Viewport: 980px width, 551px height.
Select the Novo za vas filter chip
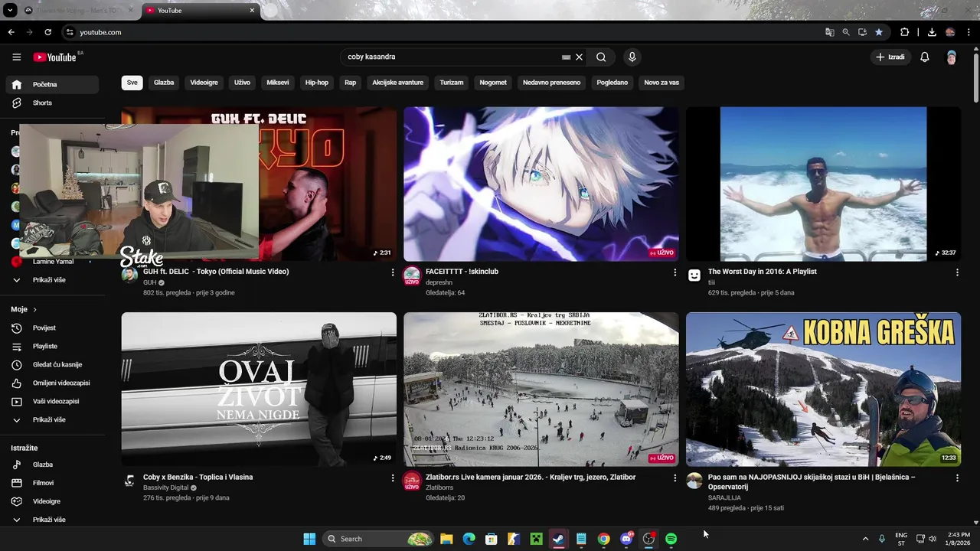coord(661,83)
